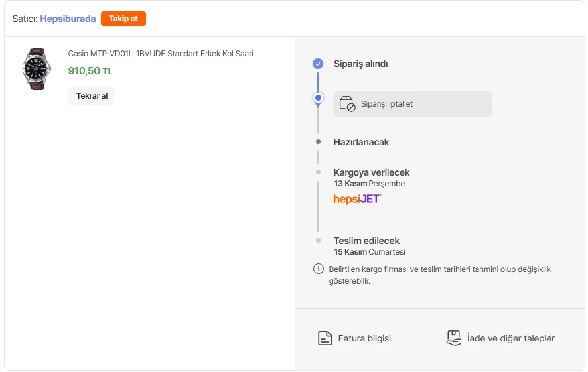Screen dimensions: 588x372
Task: Click the Teslim edilecek step dot
Action: [x=318, y=241]
